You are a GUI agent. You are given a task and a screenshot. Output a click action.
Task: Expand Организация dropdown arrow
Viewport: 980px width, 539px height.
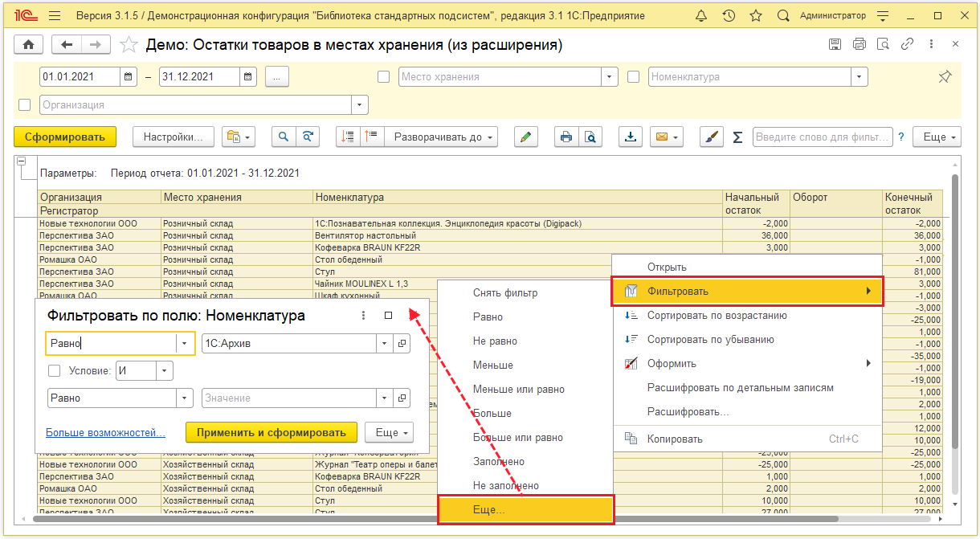[360, 104]
